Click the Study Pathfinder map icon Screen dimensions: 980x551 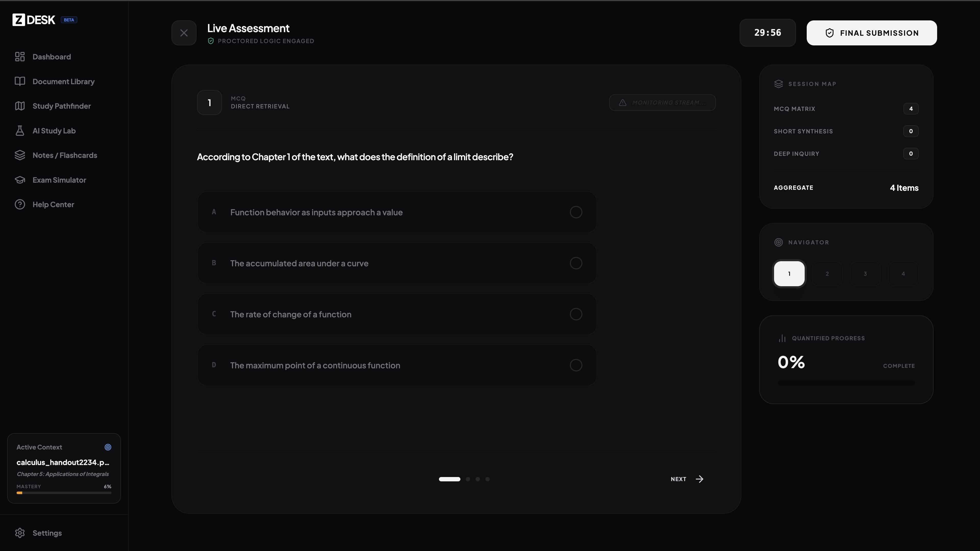(20, 106)
